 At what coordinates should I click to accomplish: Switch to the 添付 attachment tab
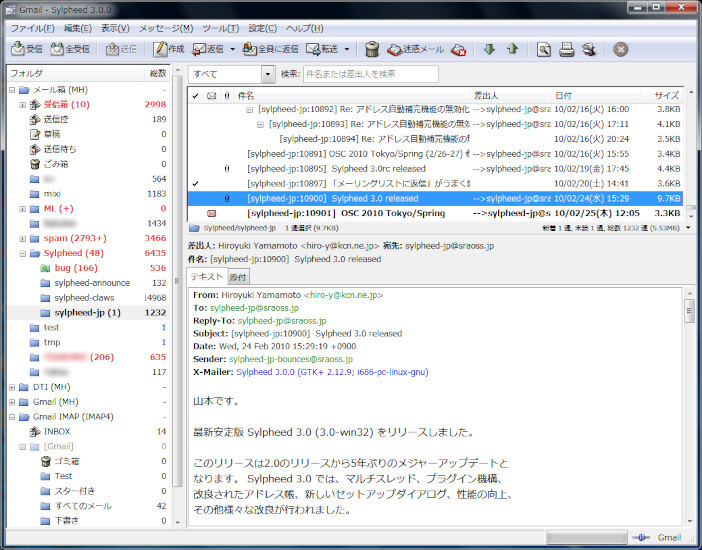pos(238,277)
